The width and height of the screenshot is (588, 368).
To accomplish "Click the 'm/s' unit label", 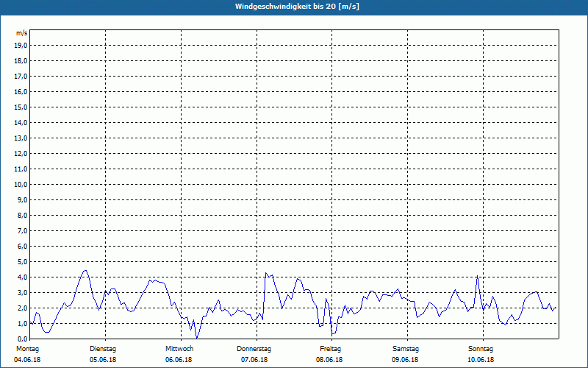I will [22, 33].
